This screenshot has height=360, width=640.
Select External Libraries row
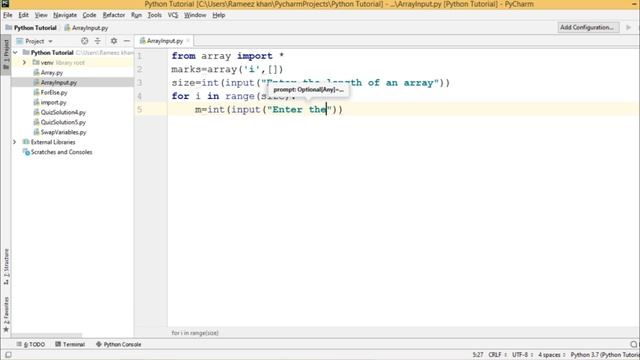point(53,142)
